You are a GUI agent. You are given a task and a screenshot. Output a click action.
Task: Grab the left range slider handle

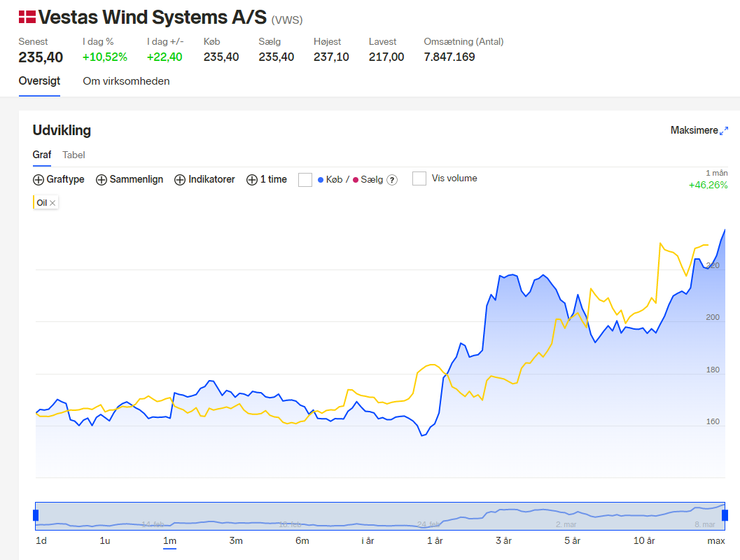(36, 515)
